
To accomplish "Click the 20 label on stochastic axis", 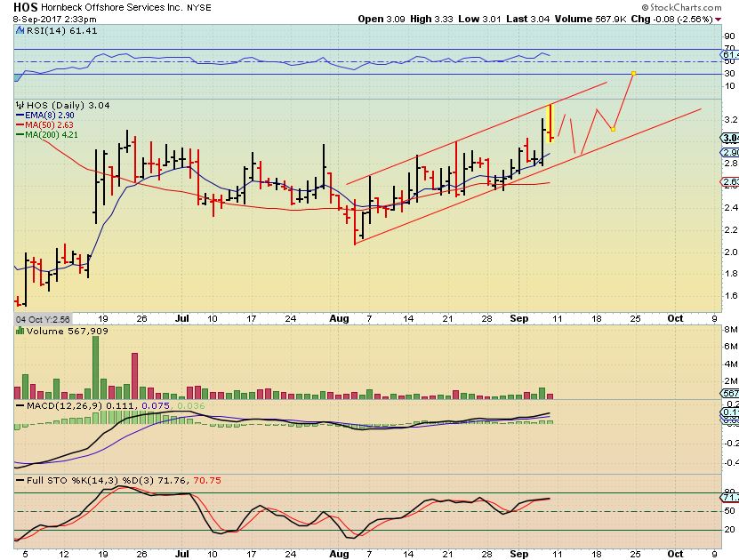I will point(729,530).
